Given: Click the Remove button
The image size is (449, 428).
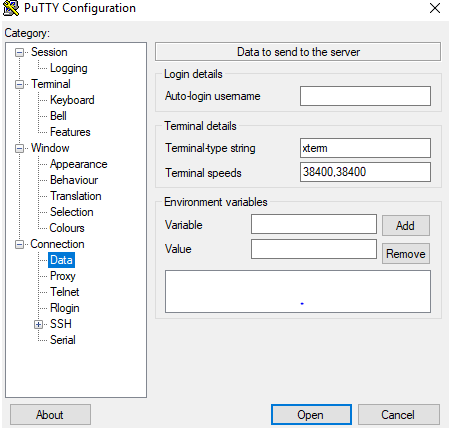Looking at the screenshot, I should click(x=406, y=254).
